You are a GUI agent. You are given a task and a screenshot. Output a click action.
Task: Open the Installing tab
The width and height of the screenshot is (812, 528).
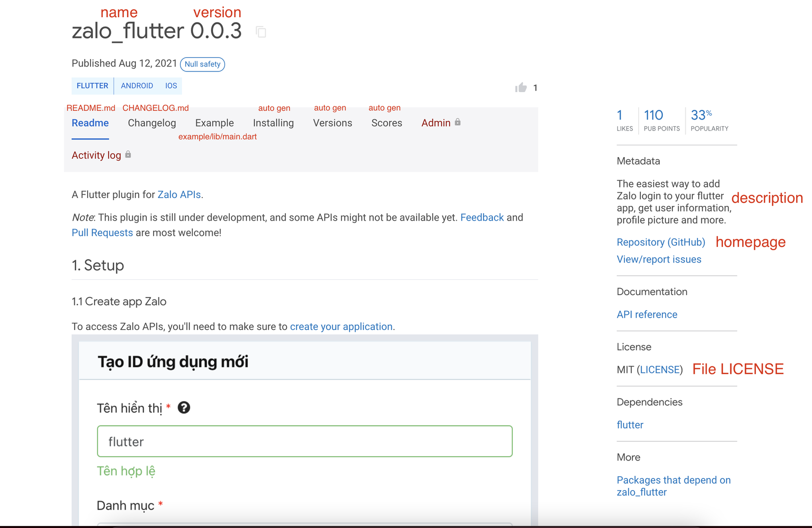pyautogui.click(x=273, y=123)
